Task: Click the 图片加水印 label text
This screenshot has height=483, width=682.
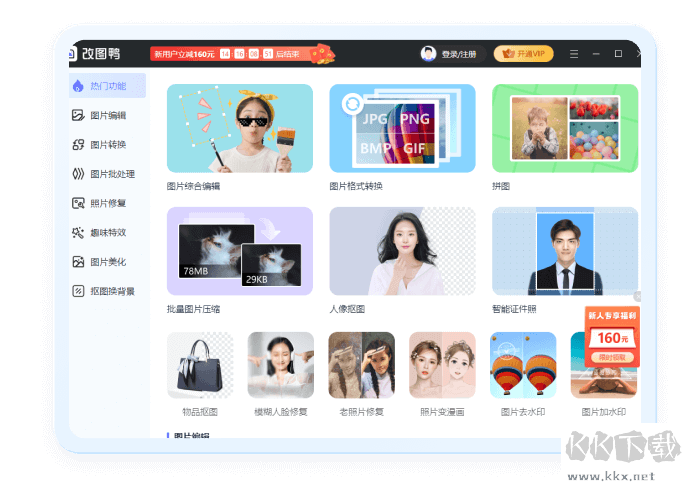Action: [604, 412]
